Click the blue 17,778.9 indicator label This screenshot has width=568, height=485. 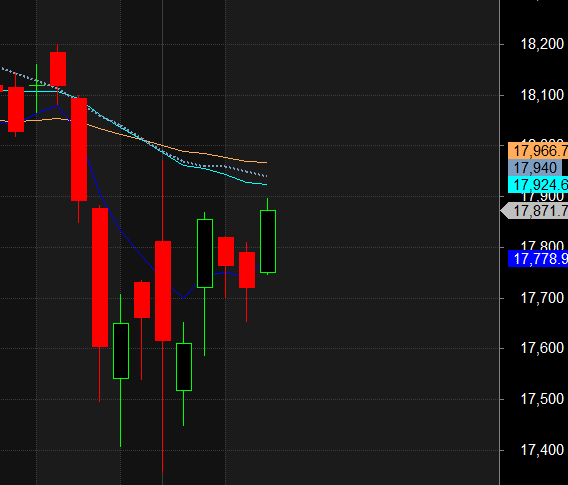[x=538, y=259]
